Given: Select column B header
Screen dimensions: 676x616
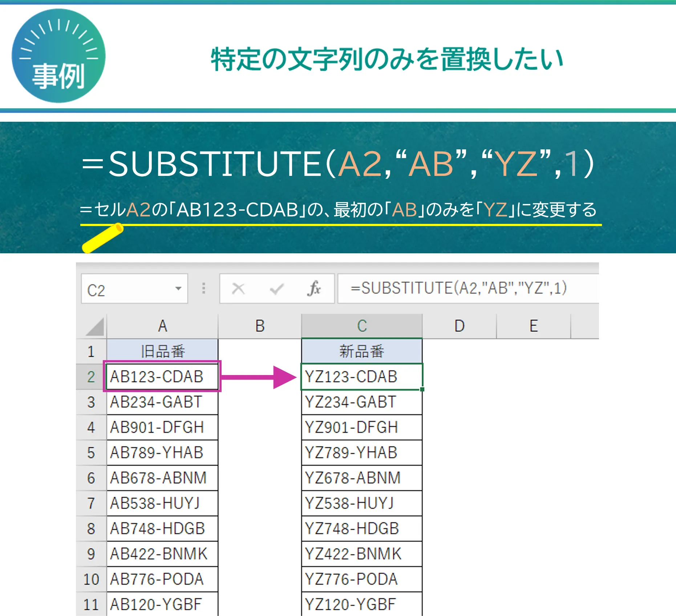Looking at the screenshot, I should pos(260,326).
